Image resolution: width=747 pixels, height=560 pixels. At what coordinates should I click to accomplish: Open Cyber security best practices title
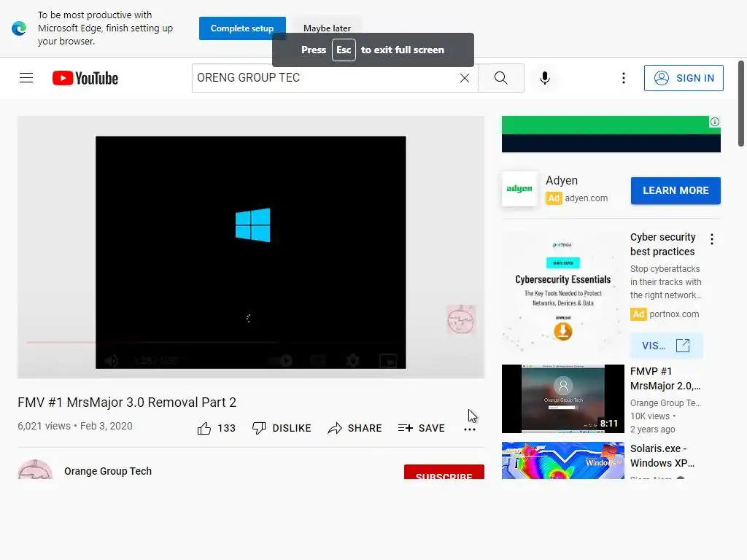click(x=662, y=244)
